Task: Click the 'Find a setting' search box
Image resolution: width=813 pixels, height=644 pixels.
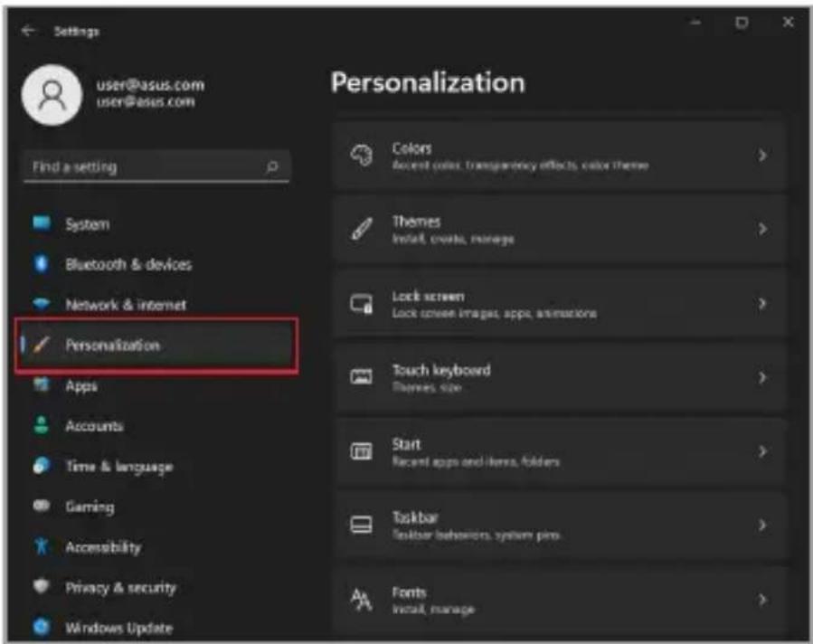Action: point(156,167)
